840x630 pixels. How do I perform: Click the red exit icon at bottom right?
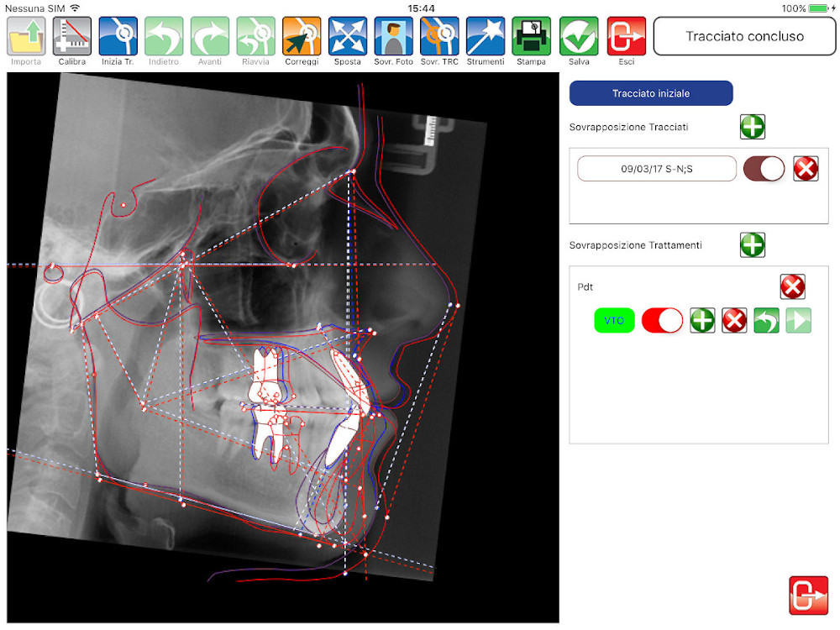click(x=808, y=596)
